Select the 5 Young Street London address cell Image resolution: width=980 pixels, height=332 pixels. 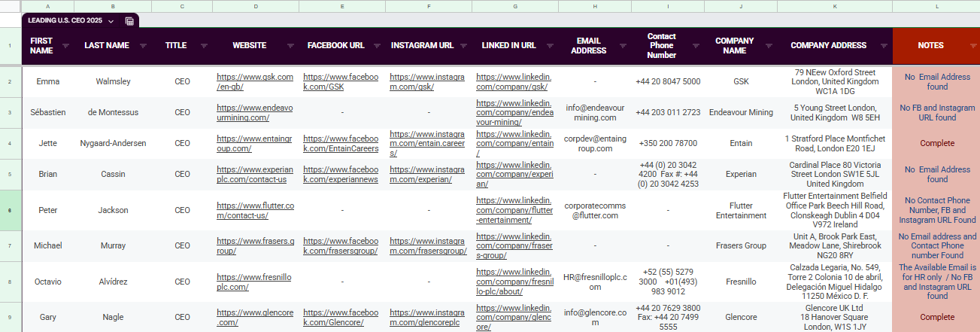pyautogui.click(x=835, y=112)
